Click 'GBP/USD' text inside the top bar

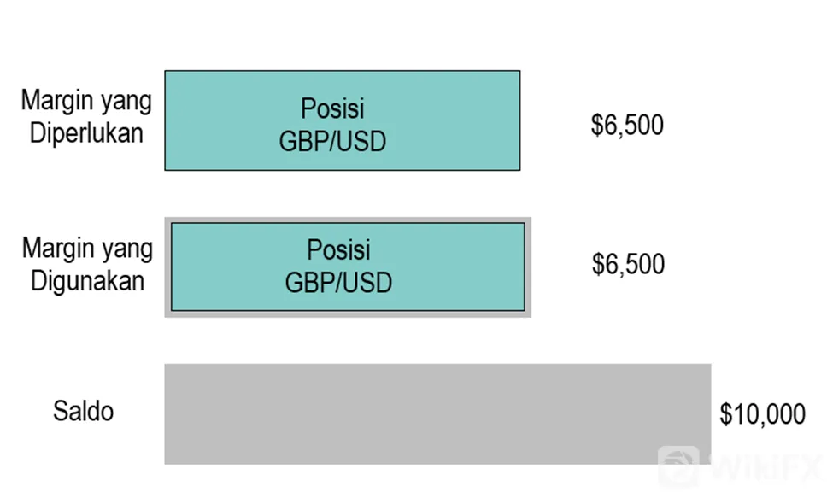pyautogui.click(x=332, y=141)
